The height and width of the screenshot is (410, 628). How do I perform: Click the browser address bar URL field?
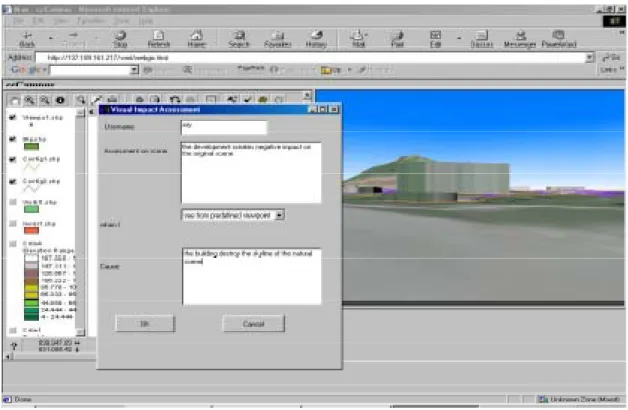[x=310, y=58]
